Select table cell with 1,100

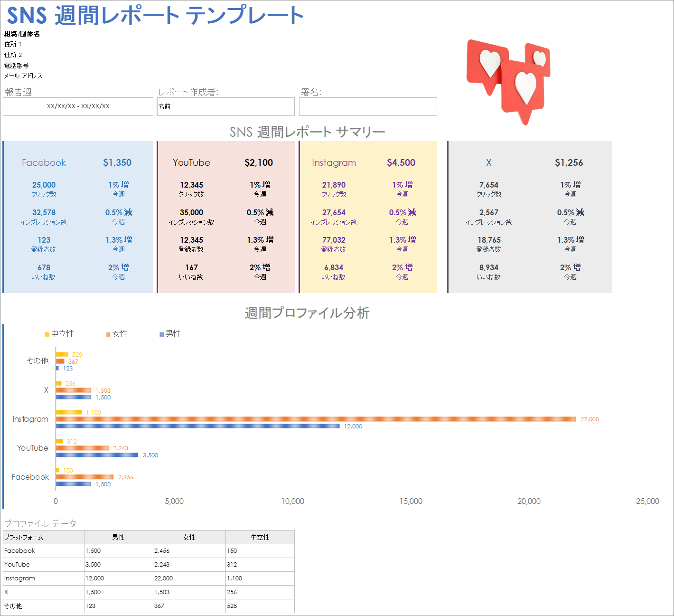[x=260, y=578]
